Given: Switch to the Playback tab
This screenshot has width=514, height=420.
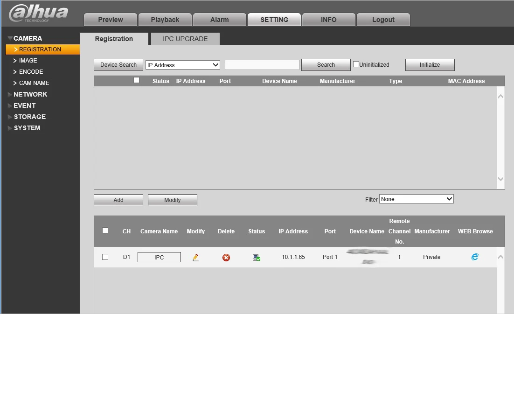Looking at the screenshot, I should tap(165, 20).
